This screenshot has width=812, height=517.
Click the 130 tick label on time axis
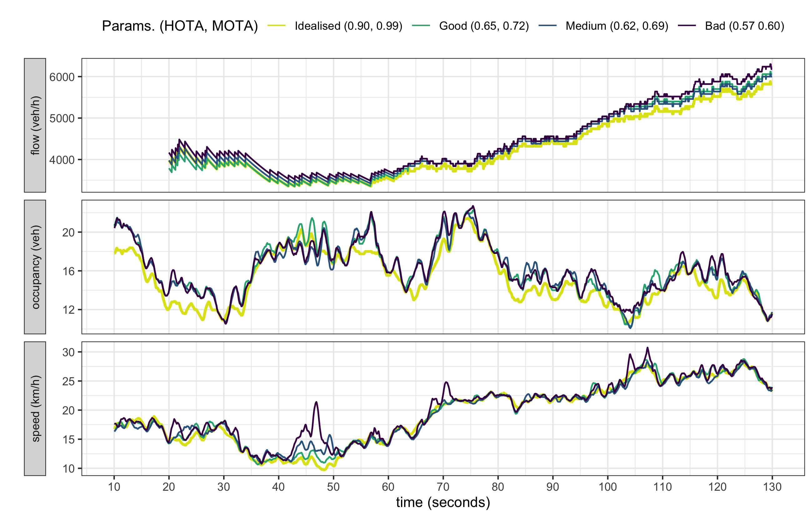click(x=772, y=487)
